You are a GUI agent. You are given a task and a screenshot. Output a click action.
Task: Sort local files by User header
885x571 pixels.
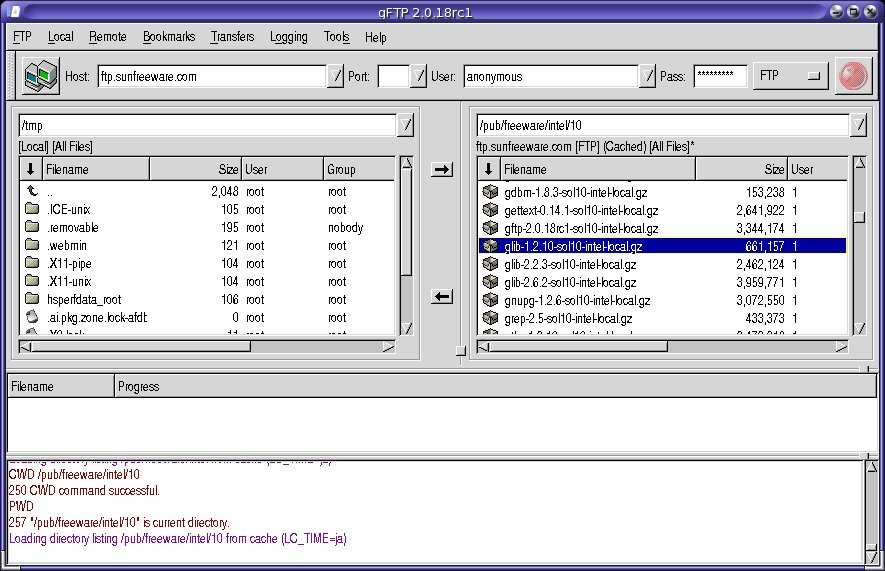(282, 169)
